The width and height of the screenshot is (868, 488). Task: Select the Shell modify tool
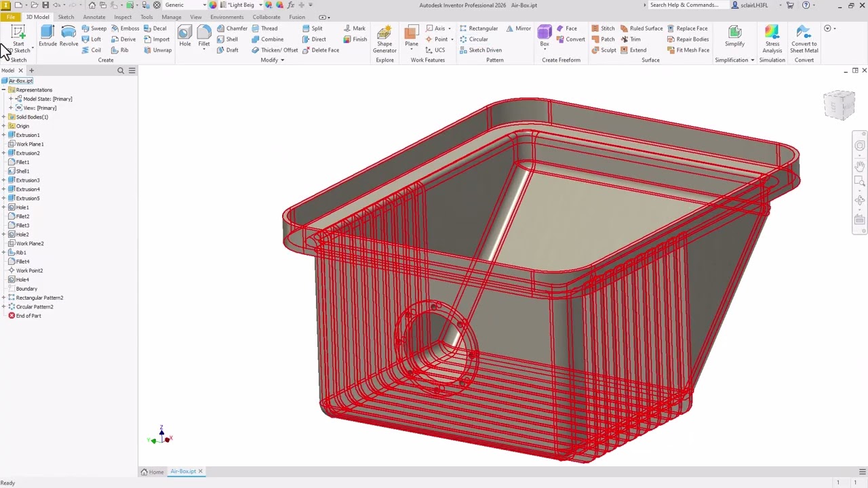pos(227,39)
